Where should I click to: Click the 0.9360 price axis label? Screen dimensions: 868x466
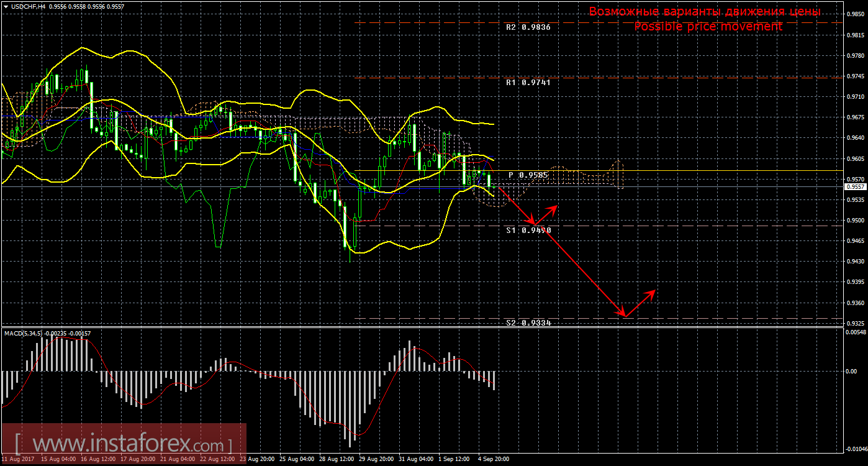pyautogui.click(x=856, y=303)
